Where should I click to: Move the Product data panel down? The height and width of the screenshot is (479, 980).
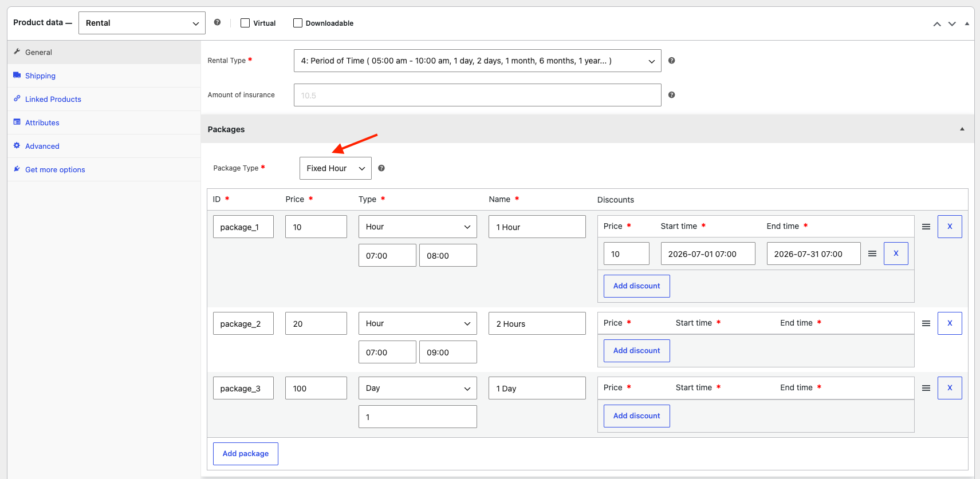pos(952,23)
